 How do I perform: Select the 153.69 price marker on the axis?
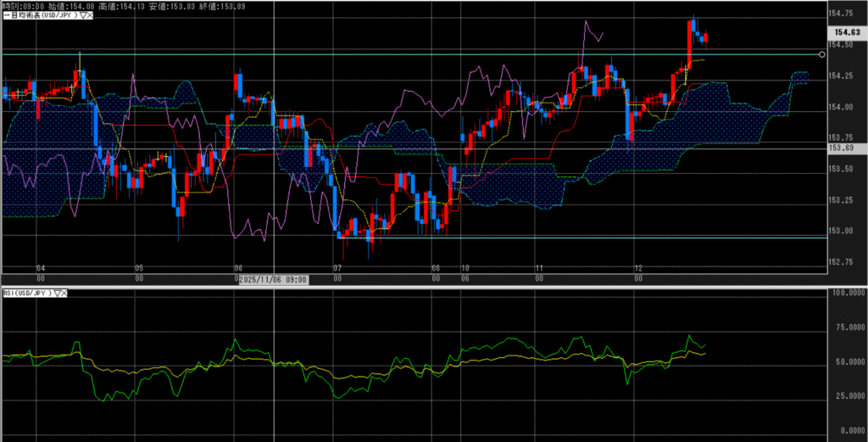839,148
